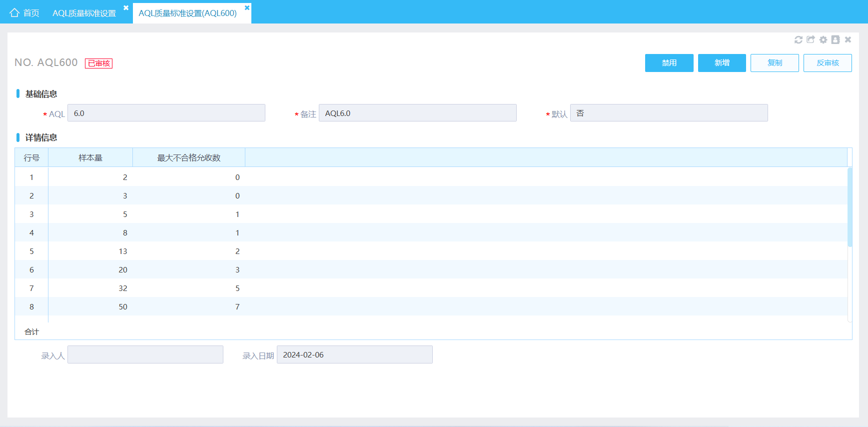
Task: Click the row number 1 cell
Action: [31, 177]
